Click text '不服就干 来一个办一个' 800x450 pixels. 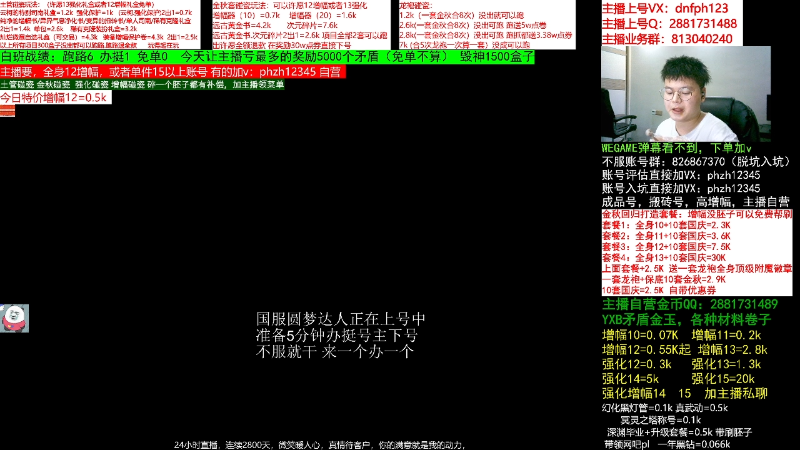335,352
